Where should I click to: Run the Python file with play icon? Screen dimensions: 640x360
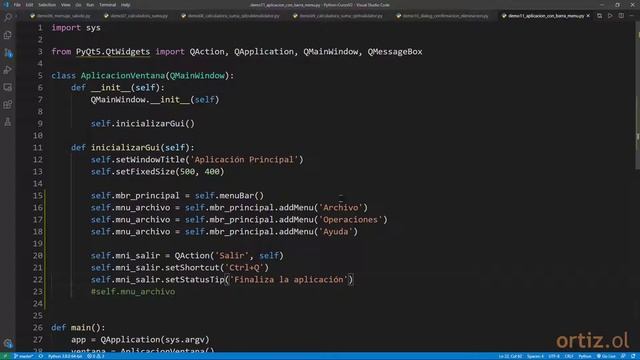[x=610, y=16]
